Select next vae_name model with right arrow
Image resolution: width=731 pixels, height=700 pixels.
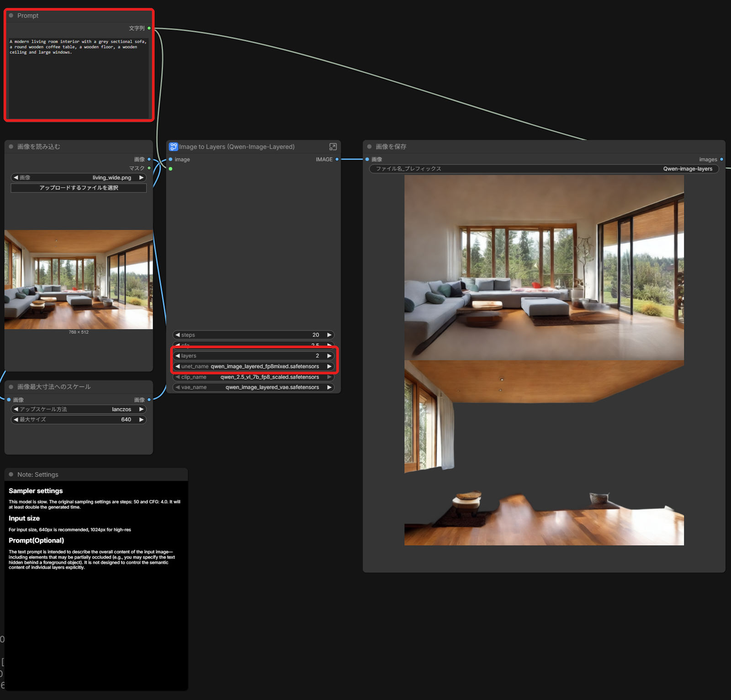329,387
